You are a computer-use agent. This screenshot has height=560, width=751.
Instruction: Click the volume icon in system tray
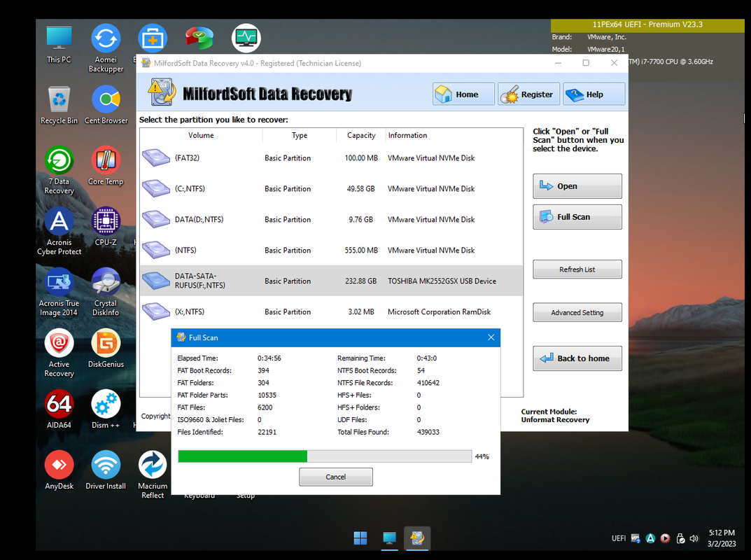click(694, 538)
